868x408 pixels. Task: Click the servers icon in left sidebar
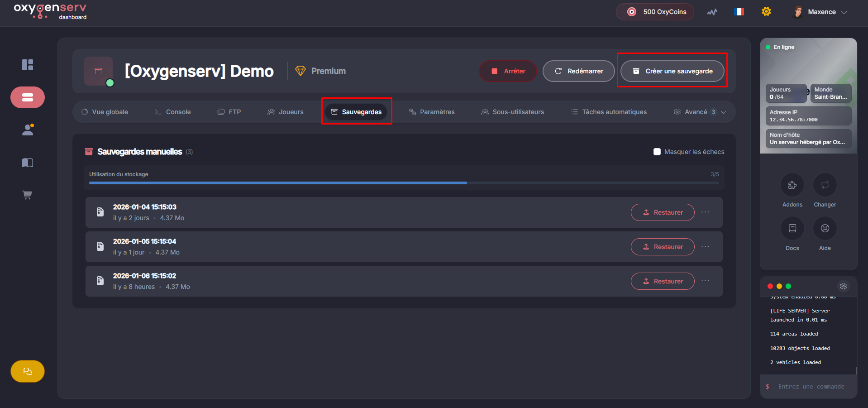(x=28, y=97)
